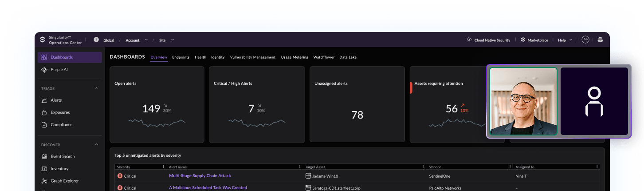Switch to the Endpoints tab
Image resolution: width=644 pixels, height=191 pixels.
click(x=181, y=57)
